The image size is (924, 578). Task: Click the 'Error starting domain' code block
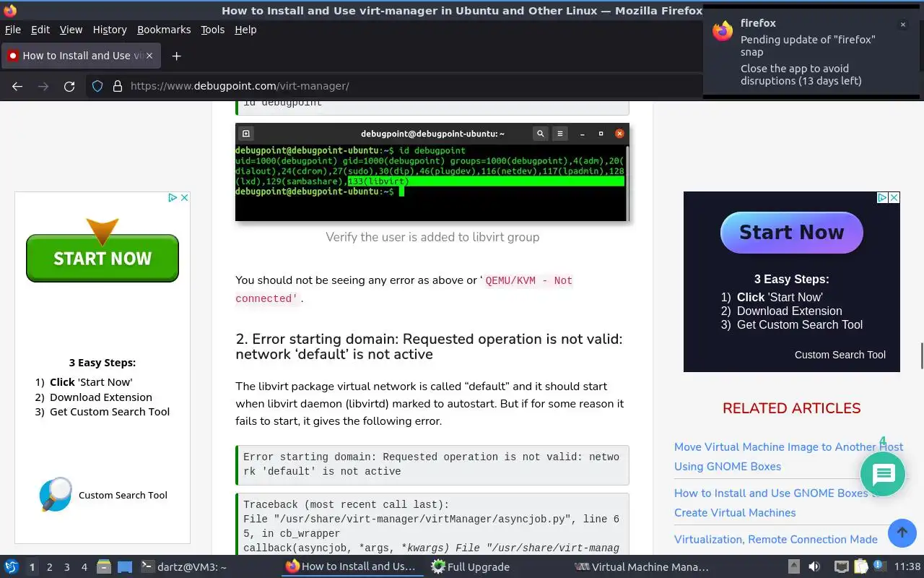tap(432, 465)
